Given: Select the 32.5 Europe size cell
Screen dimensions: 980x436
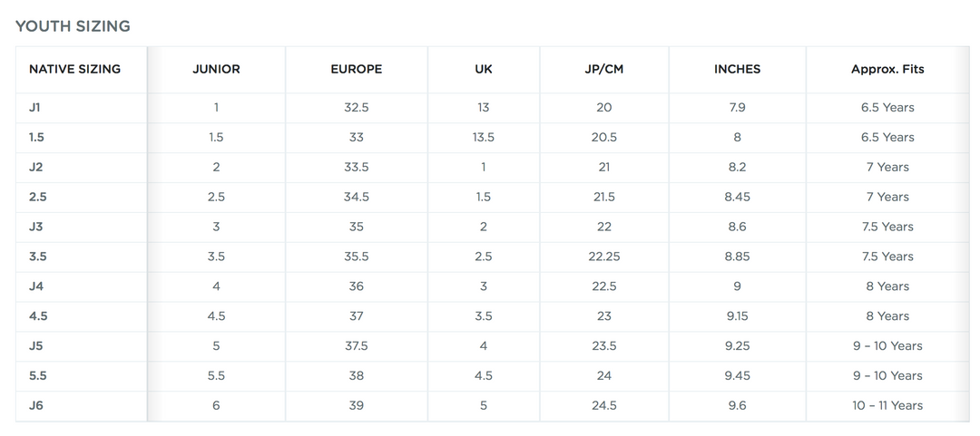Looking at the screenshot, I should pos(356,107).
